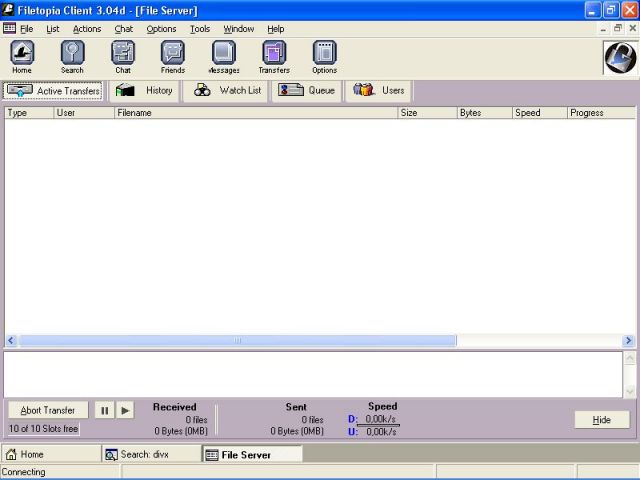Screen dimensions: 640x480
Task: Close the inner File Server window
Action: [x=633, y=28]
